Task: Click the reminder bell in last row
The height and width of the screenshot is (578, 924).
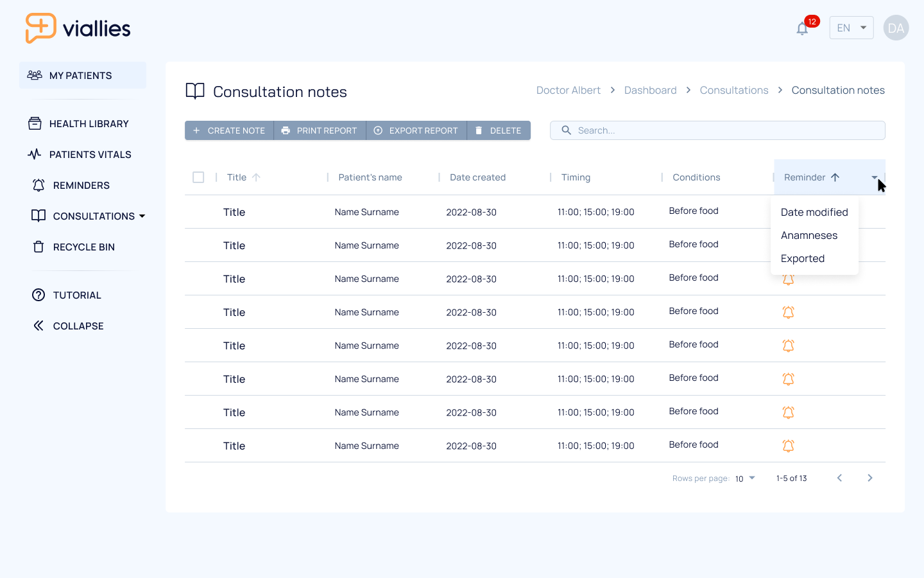Action: click(x=788, y=446)
